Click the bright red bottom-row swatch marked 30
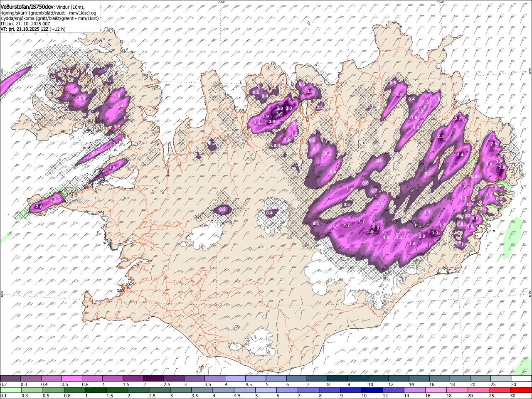The image size is (532, 399). pos(520,390)
